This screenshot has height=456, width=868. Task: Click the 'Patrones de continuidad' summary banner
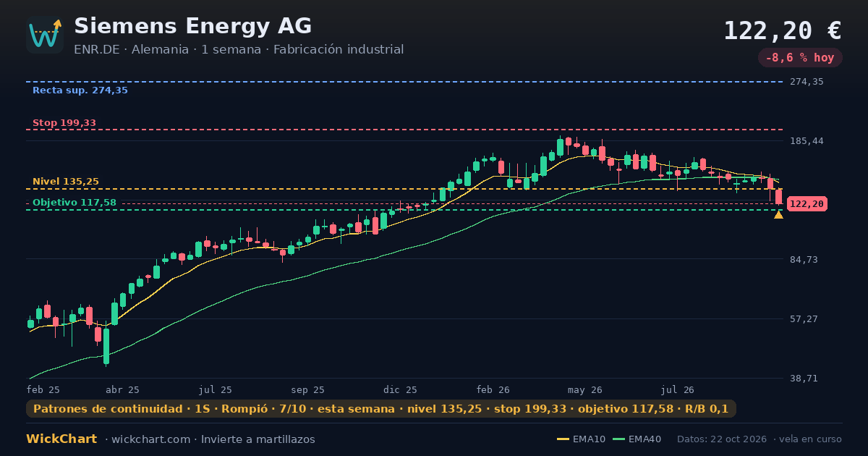pos(381,409)
